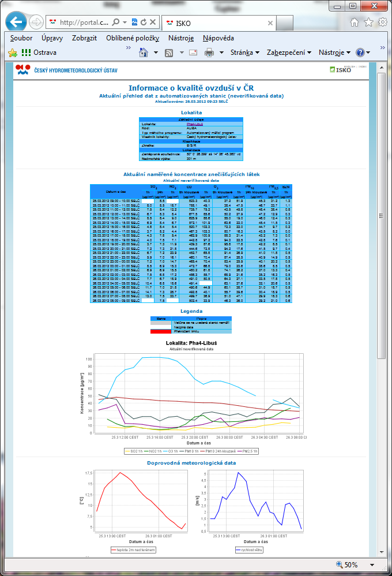Go forward with the Forward arrow

click(x=36, y=23)
